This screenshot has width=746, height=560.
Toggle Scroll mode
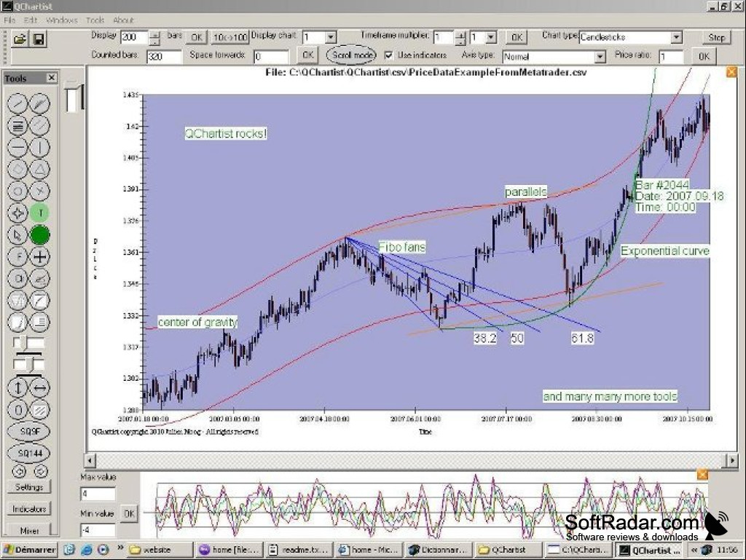[351, 55]
